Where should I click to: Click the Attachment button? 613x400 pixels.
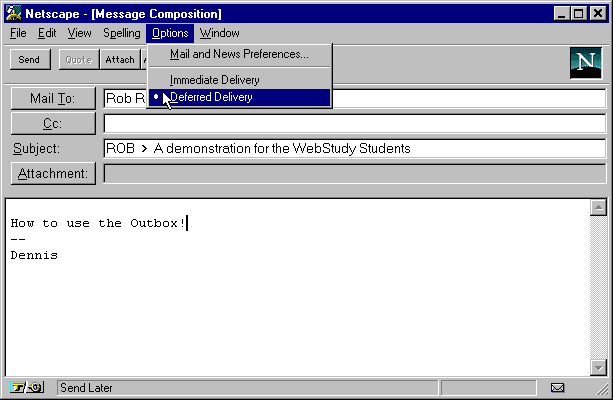(53, 173)
